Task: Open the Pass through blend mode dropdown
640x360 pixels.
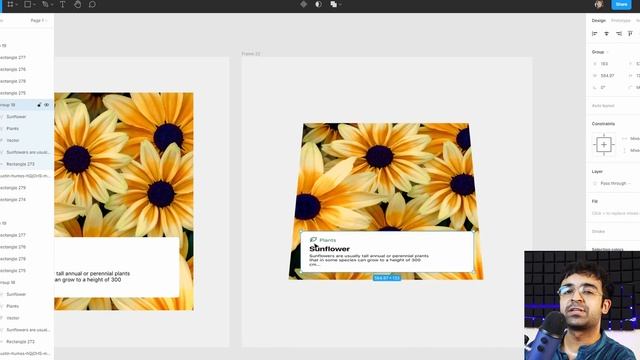Action: click(615, 184)
